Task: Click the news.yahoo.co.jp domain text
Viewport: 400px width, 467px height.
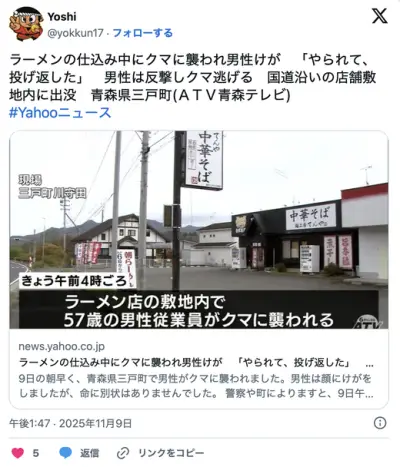Action: [x=62, y=346]
